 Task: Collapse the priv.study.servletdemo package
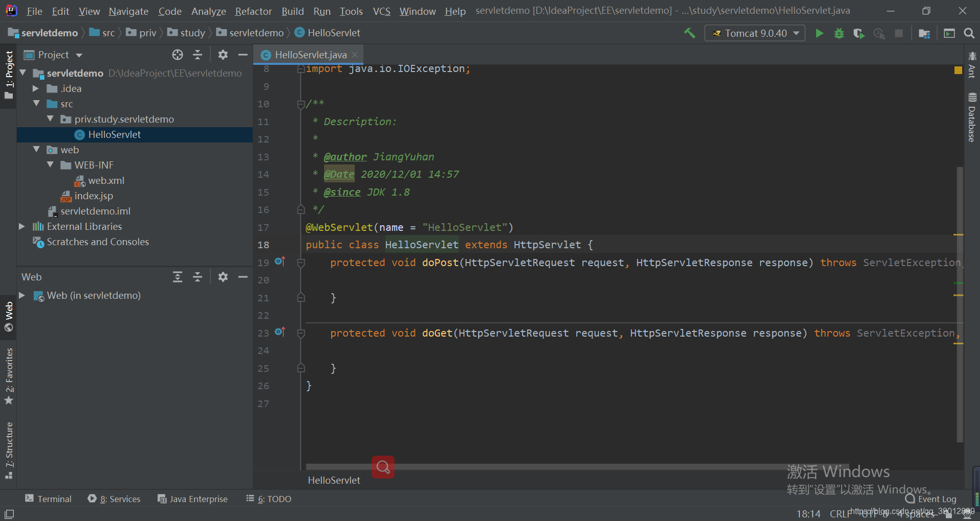[50, 119]
